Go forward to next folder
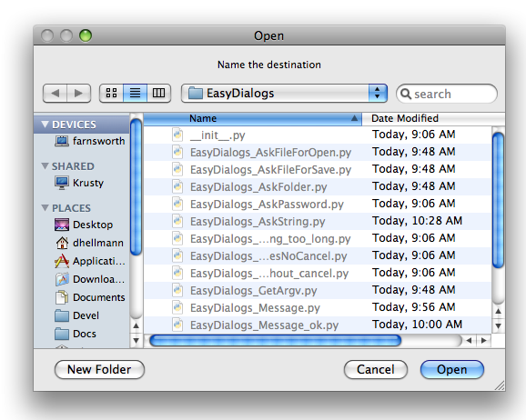 tap(79, 93)
